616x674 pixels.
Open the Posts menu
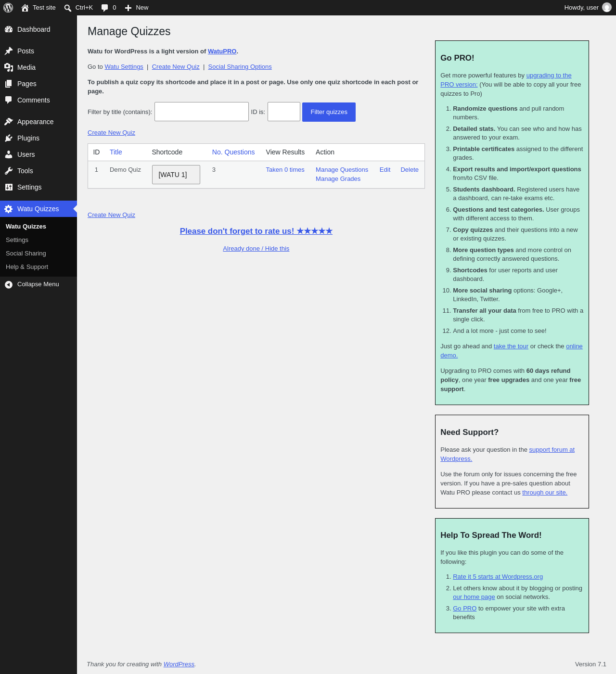point(38,51)
